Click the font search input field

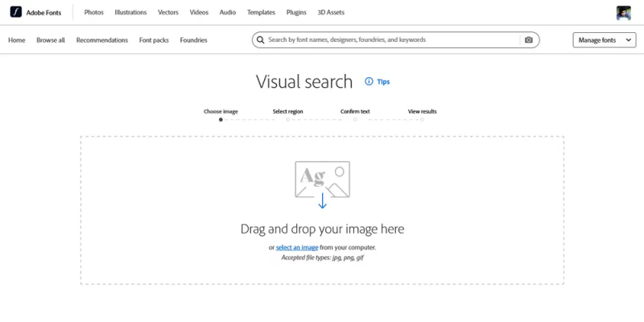pos(392,39)
